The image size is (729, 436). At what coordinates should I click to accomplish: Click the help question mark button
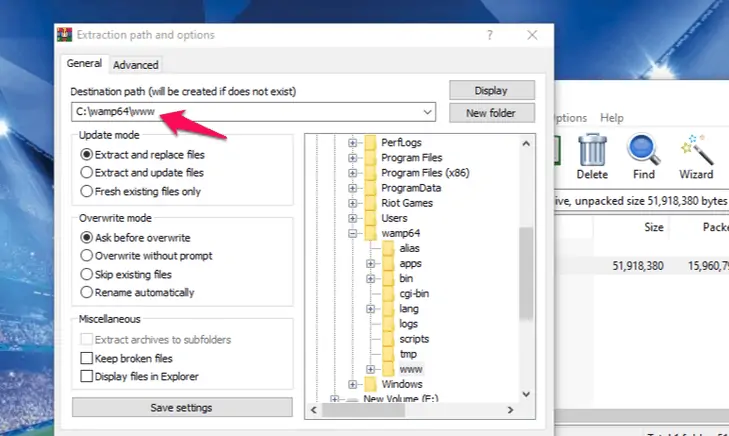(489, 35)
